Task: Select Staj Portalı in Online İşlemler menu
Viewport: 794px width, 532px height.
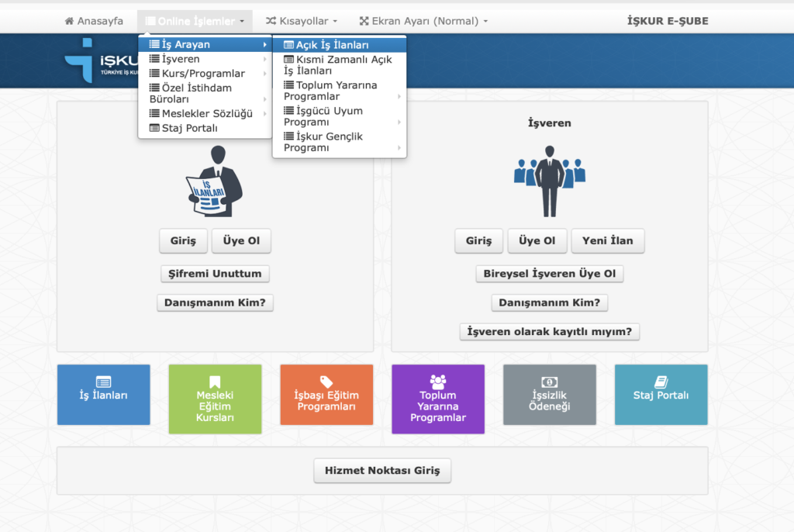Action: 188,128
